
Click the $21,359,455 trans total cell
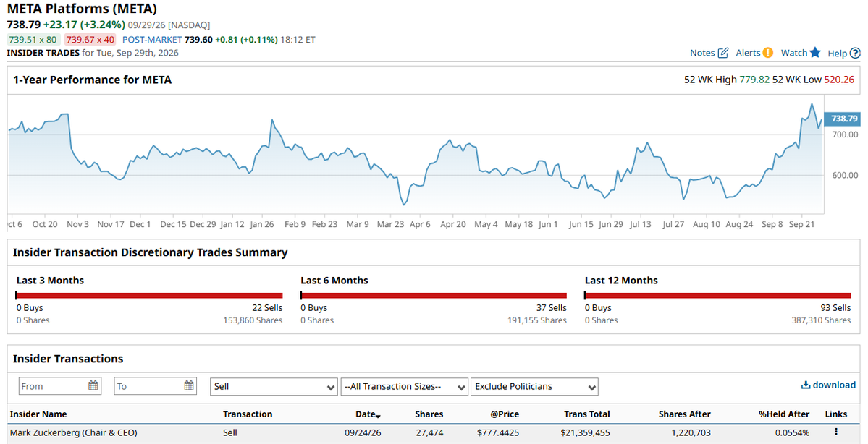tap(585, 432)
